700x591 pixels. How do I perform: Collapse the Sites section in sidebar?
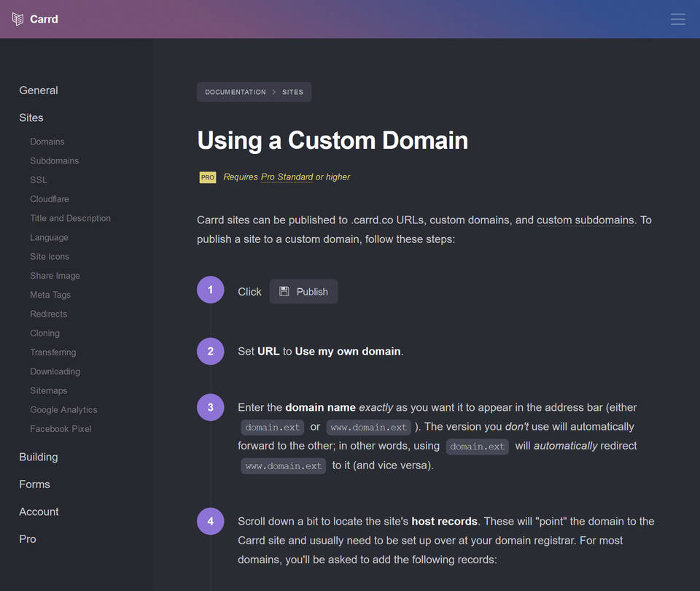point(31,117)
